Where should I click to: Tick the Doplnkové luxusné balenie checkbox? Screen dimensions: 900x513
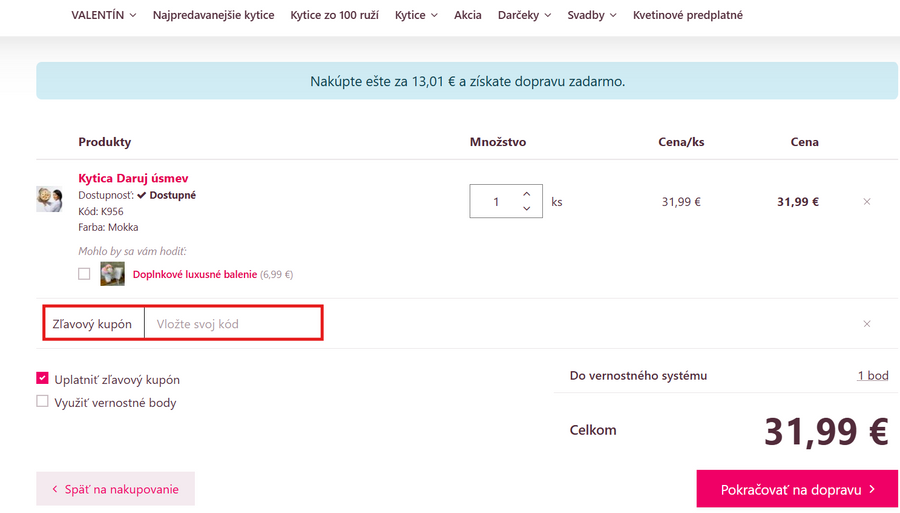(x=84, y=274)
